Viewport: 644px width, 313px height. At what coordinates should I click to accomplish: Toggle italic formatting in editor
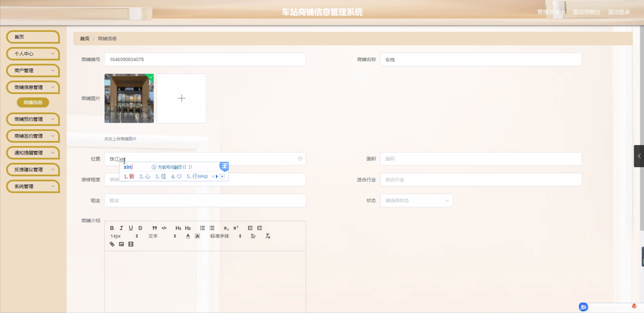121,228
